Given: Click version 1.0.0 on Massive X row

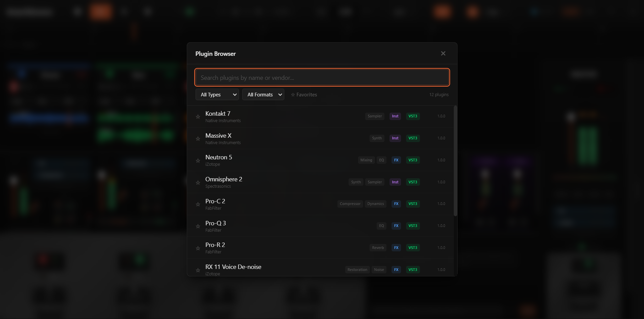Looking at the screenshot, I should pos(441,138).
